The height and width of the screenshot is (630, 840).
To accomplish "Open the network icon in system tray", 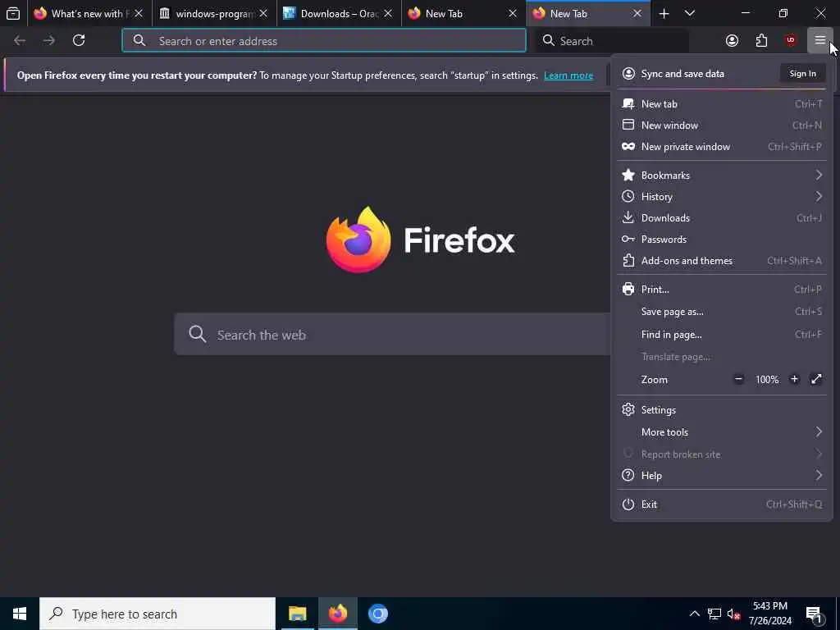I will [714, 614].
